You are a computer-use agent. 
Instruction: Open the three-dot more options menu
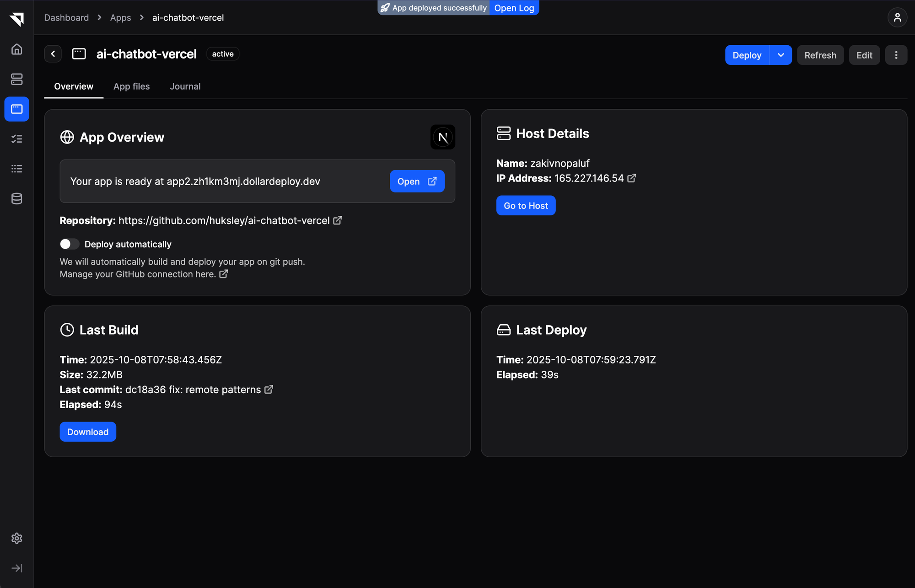pos(896,55)
